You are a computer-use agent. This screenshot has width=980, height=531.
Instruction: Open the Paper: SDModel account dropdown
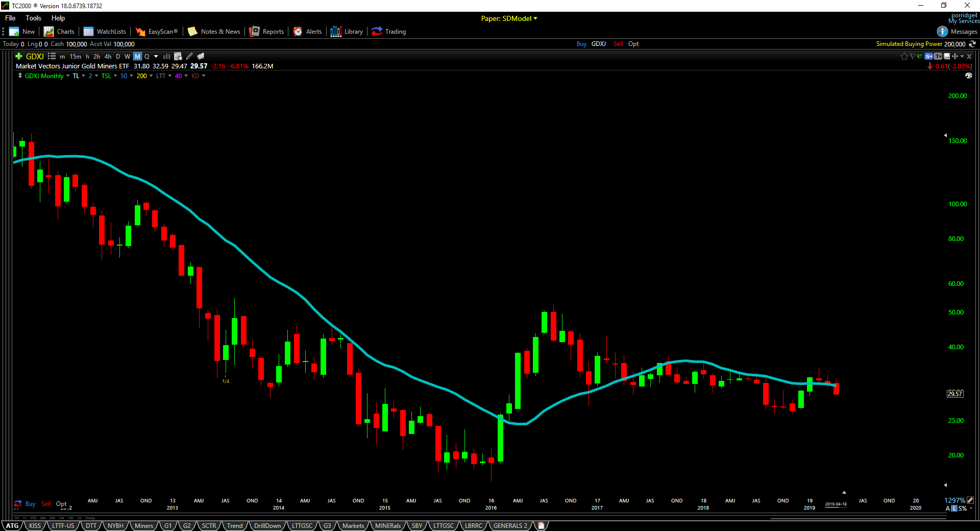[509, 18]
